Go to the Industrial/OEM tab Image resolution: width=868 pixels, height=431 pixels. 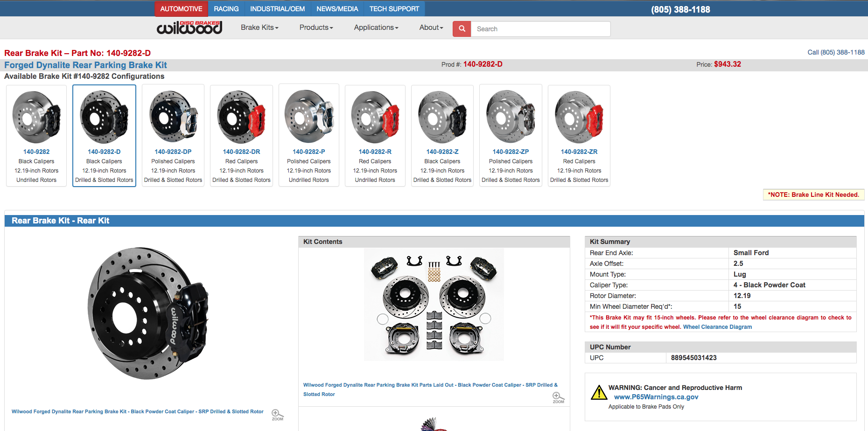(x=278, y=9)
